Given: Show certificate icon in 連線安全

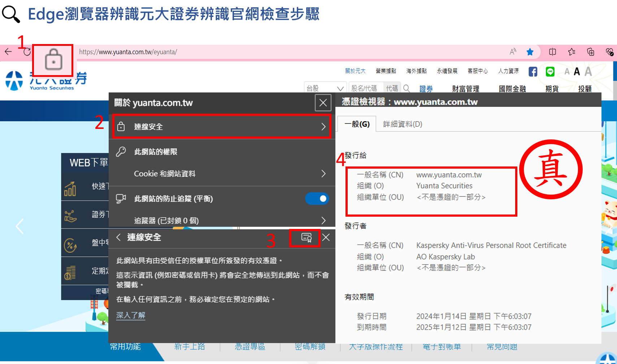Looking at the screenshot, I should pos(307,238).
